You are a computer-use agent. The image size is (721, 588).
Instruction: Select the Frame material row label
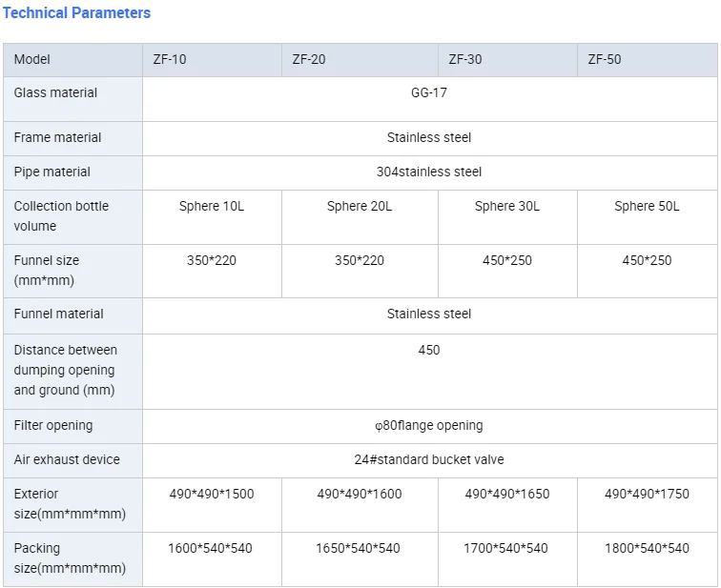pyautogui.click(x=57, y=137)
